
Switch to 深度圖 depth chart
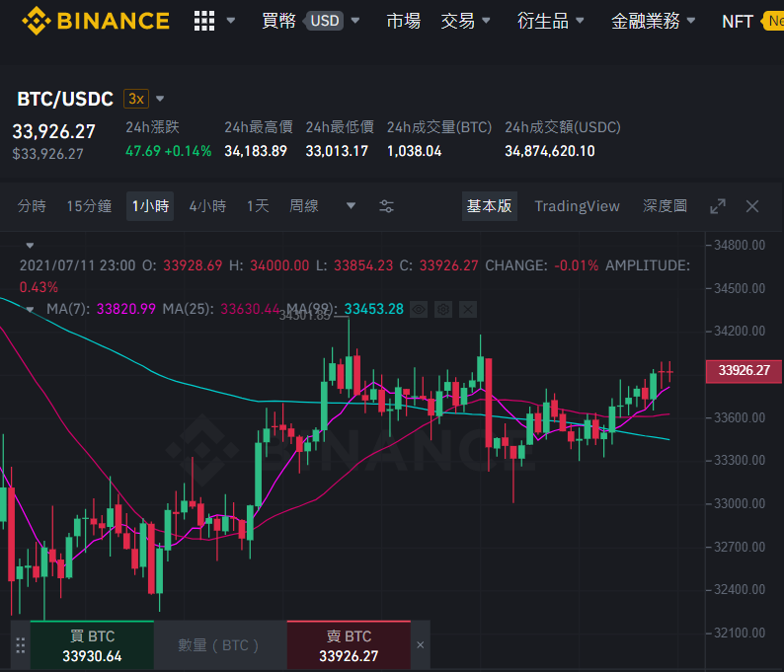click(x=665, y=206)
